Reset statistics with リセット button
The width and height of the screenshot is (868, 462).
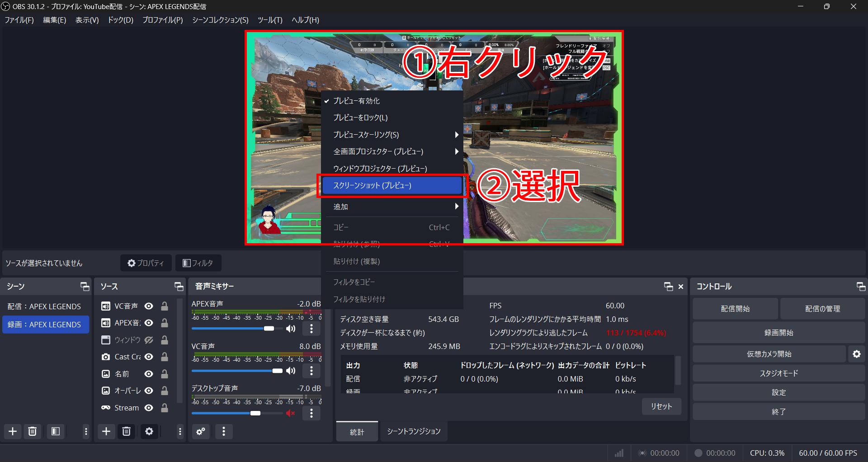coord(661,406)
